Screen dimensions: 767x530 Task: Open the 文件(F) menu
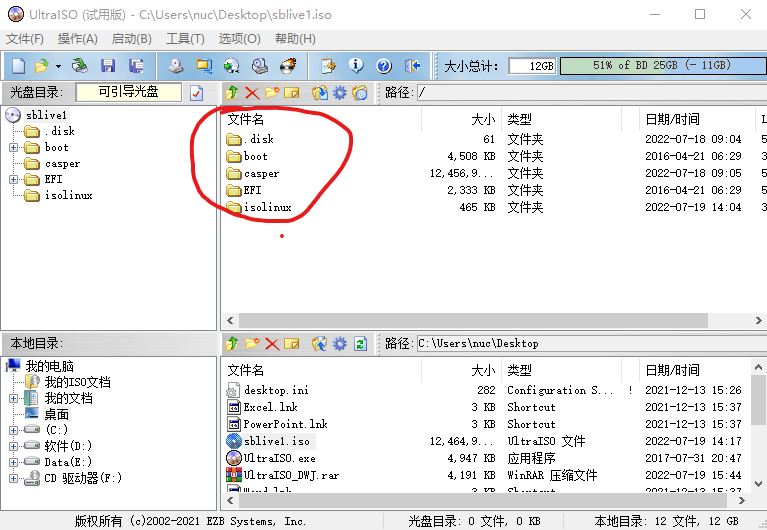[24, 39]
